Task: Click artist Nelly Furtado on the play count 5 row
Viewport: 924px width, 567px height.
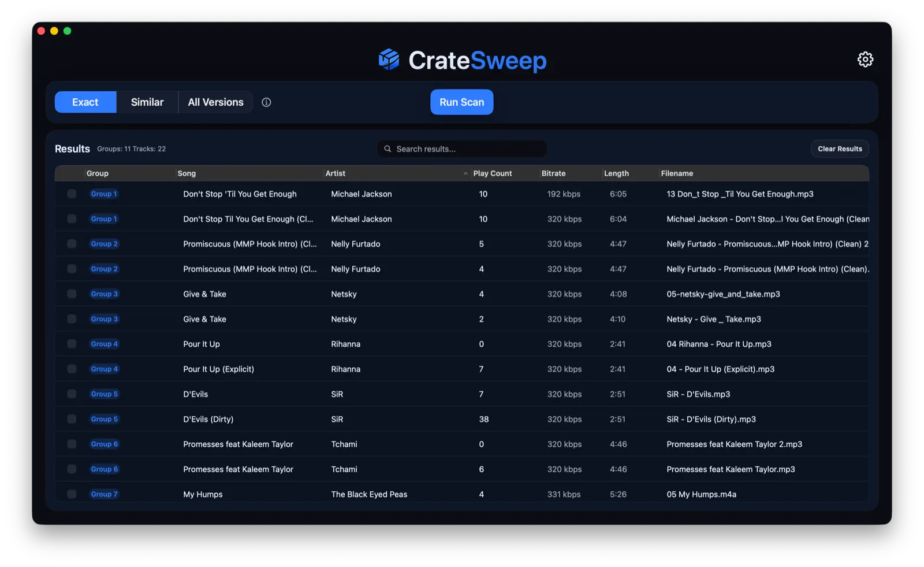Action: (x=356, y=244)
